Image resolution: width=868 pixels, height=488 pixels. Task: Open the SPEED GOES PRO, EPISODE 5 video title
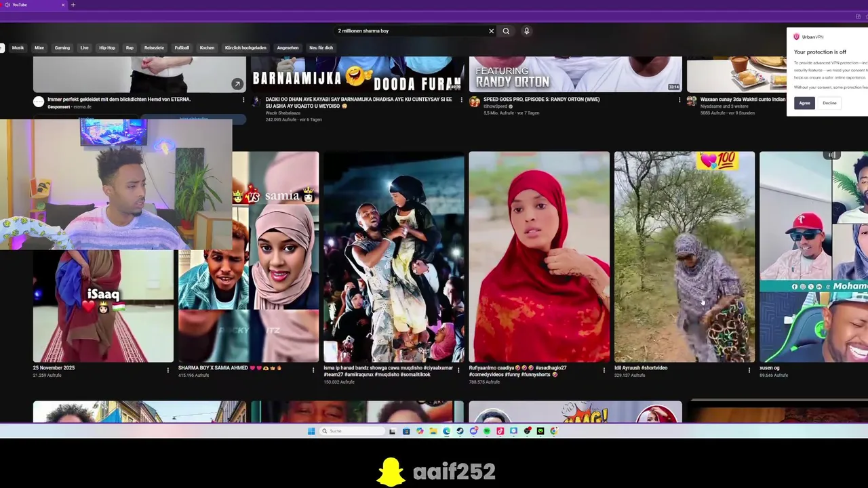coord(541,100)
